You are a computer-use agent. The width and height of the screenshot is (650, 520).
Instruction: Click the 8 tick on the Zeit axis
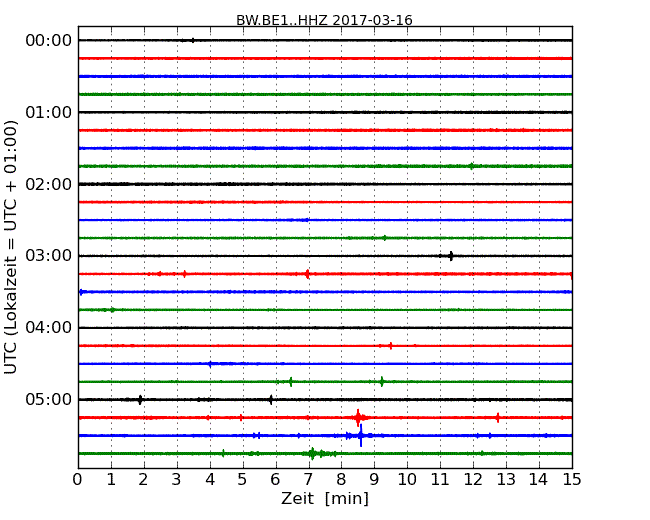341,480
